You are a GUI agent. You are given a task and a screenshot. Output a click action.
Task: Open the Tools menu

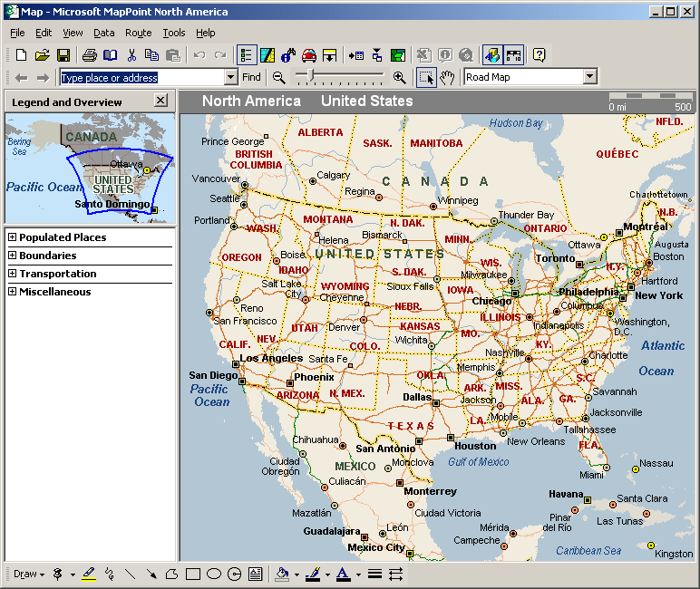(x=174, y=33)
